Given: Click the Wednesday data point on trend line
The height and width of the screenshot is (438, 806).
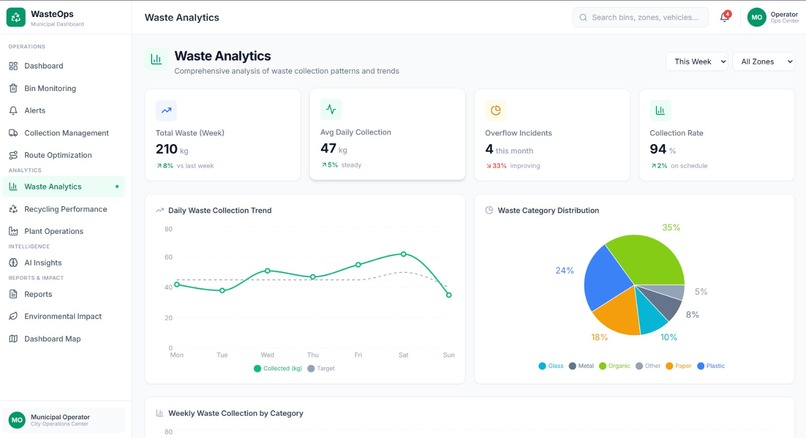Looking at the screenshot, I should tap(267, 270).
